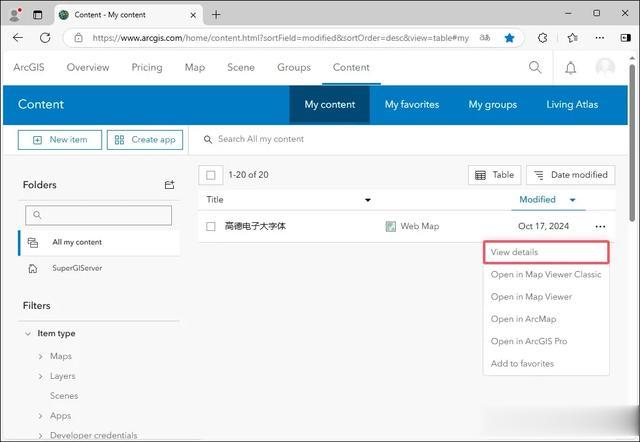
Task: Choose View details from menu
Action: pyautogui.click(x=546, y=252)
